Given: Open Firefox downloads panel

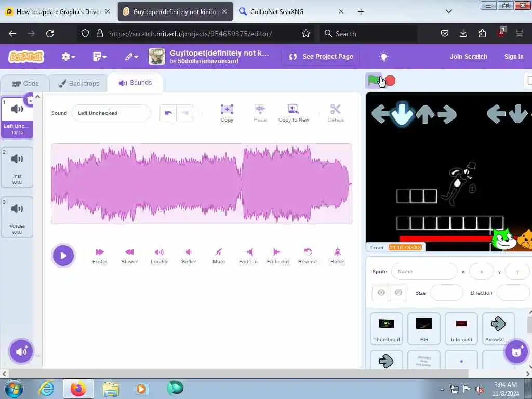Looking at the screenshot, I should click(463, 34).
